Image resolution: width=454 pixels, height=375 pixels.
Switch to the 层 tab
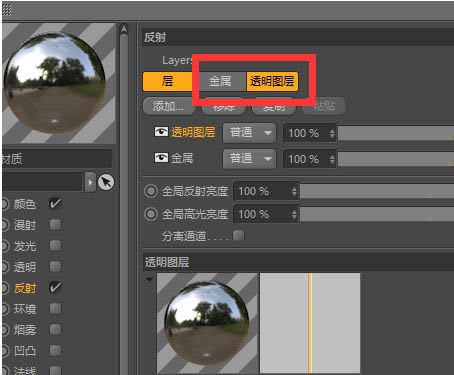click(168, 81)
